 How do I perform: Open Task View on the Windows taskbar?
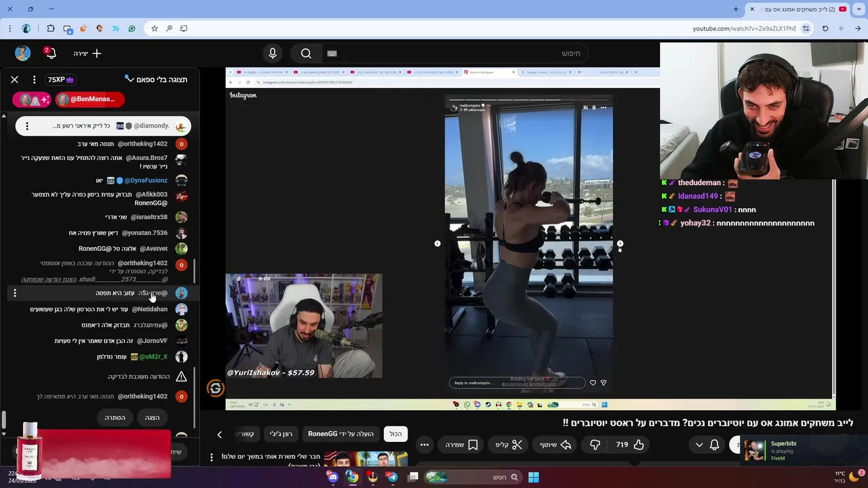413,477
